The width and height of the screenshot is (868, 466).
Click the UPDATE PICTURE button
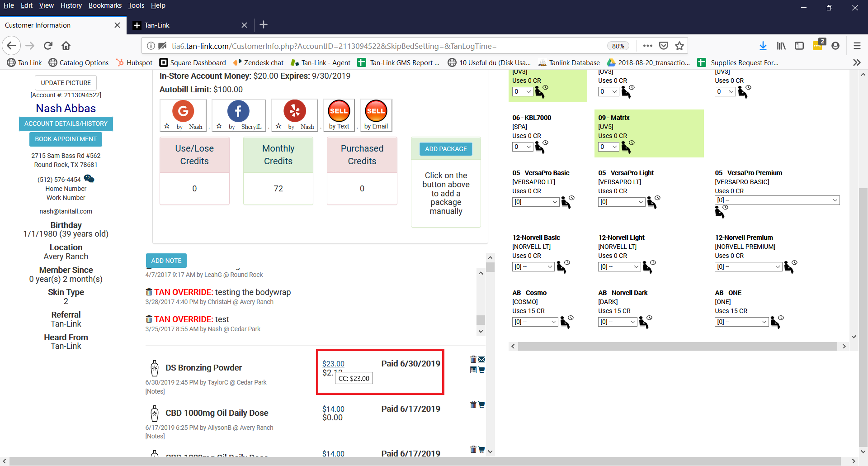tap(66, 83)
